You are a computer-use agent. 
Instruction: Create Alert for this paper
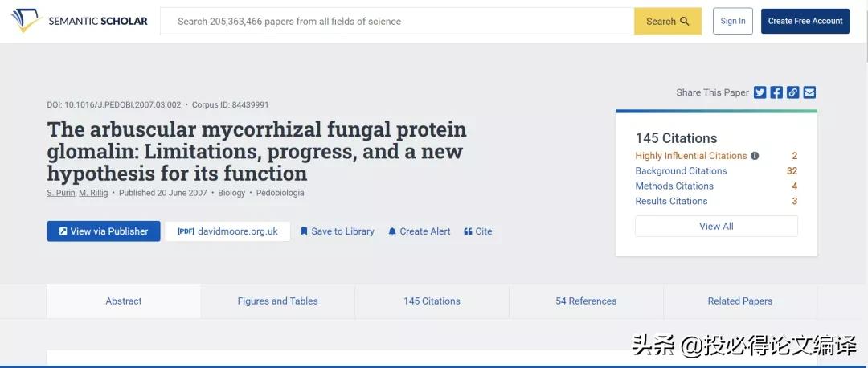[x=419, y=231]
